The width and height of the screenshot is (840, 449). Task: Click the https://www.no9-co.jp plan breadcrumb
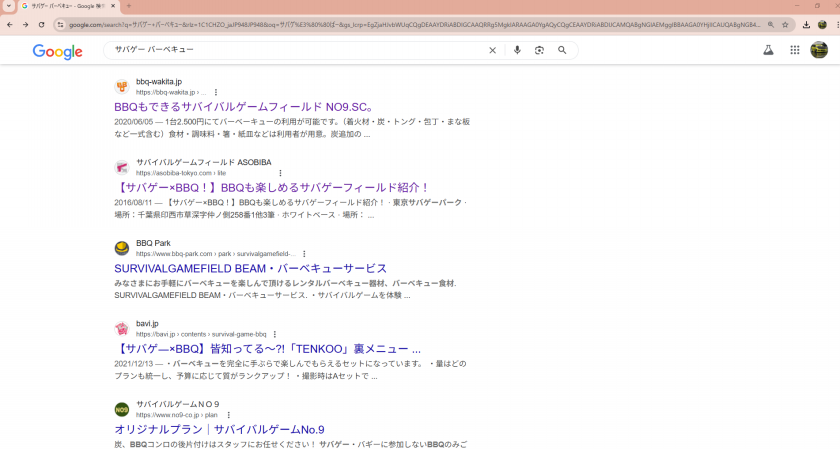click(x=177, y=415)
